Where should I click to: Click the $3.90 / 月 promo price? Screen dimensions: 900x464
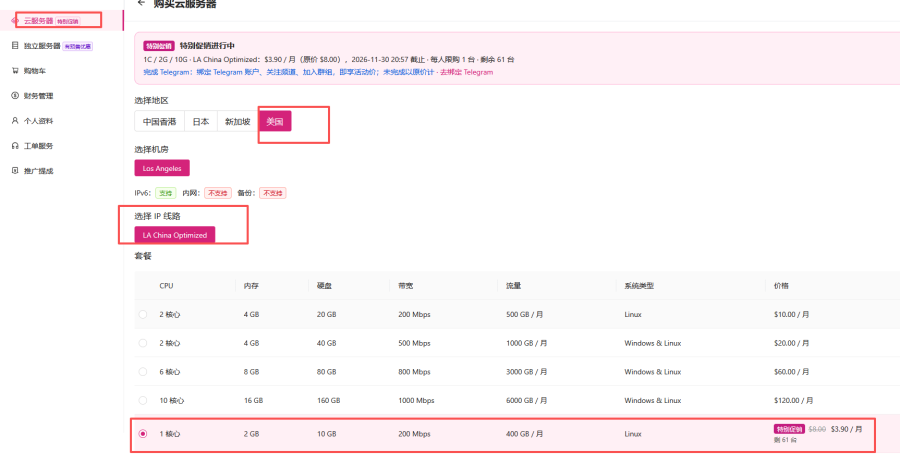[847, 429]
